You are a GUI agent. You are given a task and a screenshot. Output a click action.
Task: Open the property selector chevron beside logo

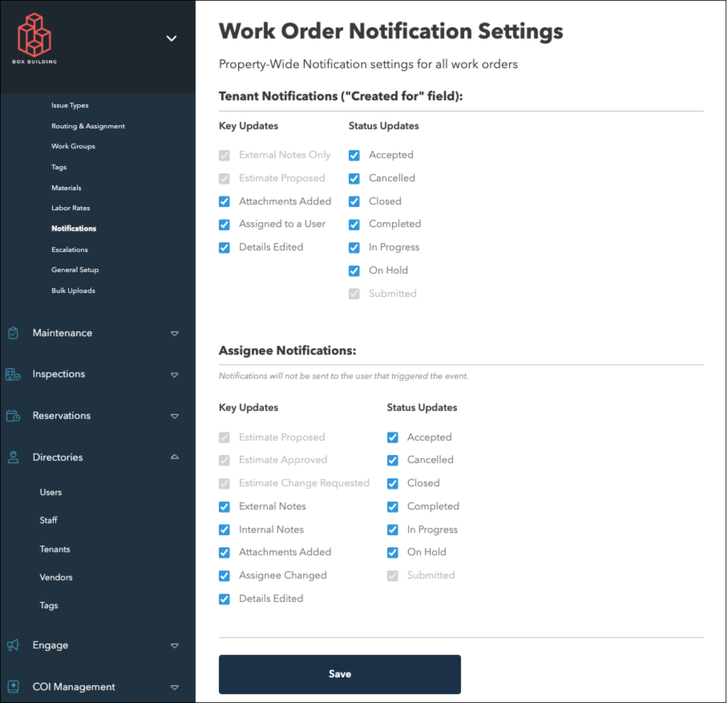171,38
